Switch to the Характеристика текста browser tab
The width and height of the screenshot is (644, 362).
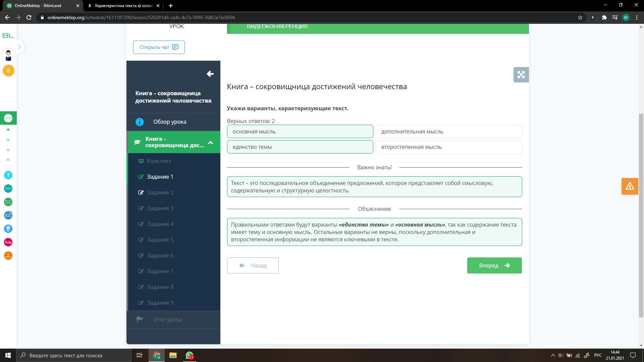[x=123, y=6]
